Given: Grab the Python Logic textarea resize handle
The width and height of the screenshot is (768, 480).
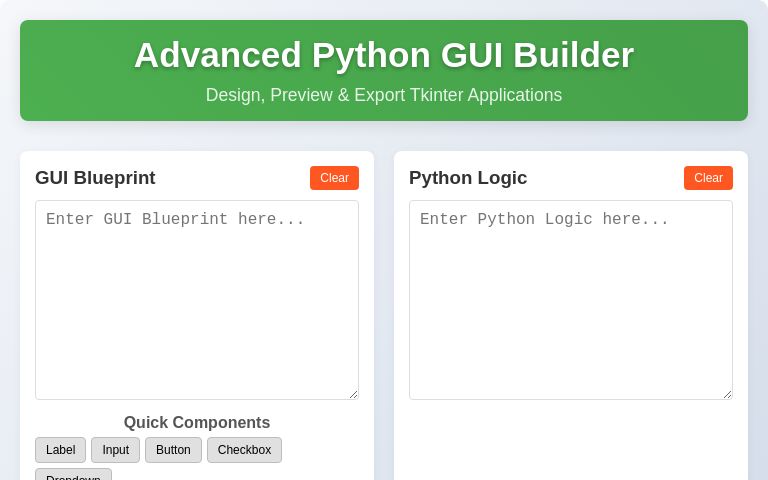Looking at the screenshot, I should click(x=727, y=394).
